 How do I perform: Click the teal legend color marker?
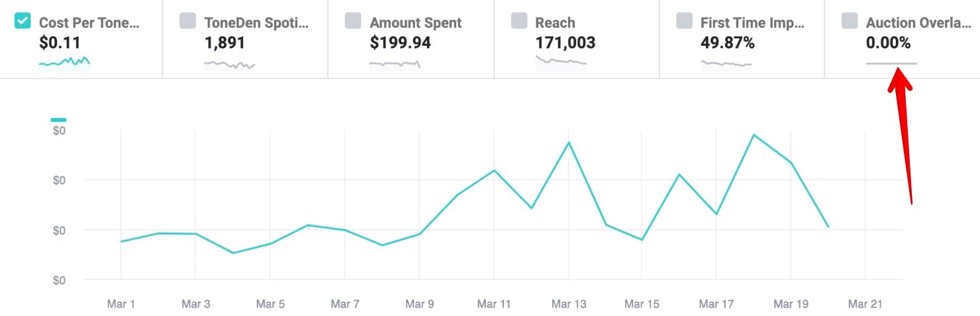(x=58, y=120)
